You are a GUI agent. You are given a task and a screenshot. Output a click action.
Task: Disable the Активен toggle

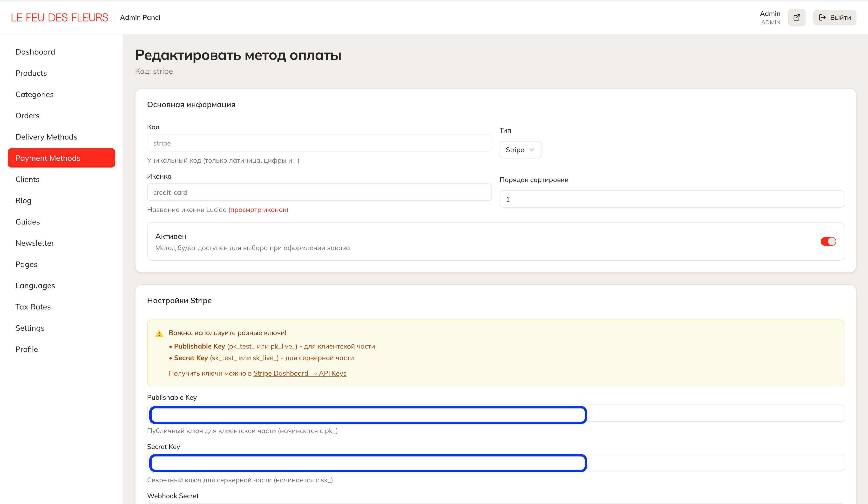point(828,241)
